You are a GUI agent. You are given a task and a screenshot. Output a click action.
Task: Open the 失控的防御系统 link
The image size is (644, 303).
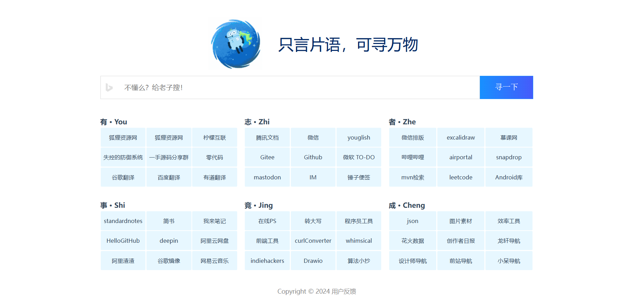tap(123, 157)
